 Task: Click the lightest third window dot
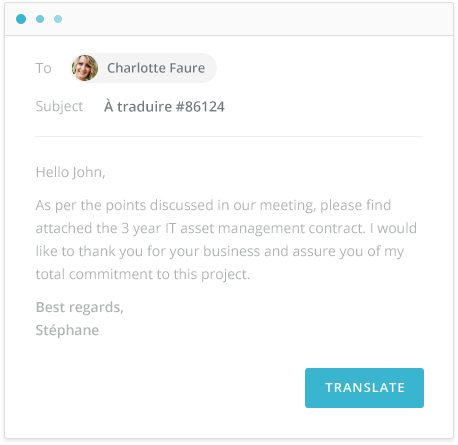click(58, 19)
